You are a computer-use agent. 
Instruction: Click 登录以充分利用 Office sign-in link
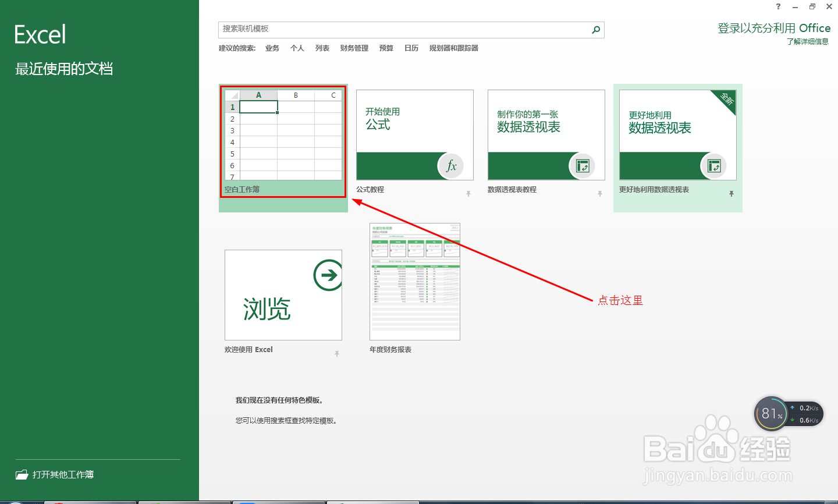(x=774, y=28)
